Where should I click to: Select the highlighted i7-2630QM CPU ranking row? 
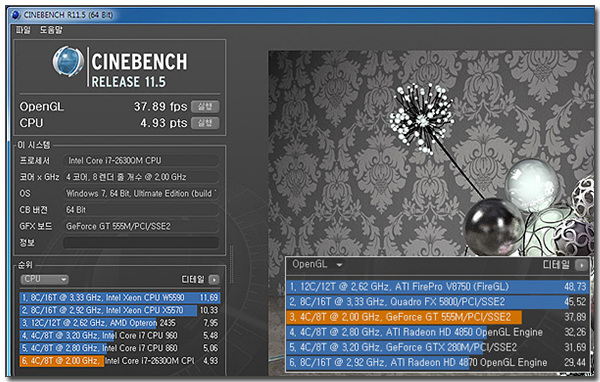[x=119, y=361]
